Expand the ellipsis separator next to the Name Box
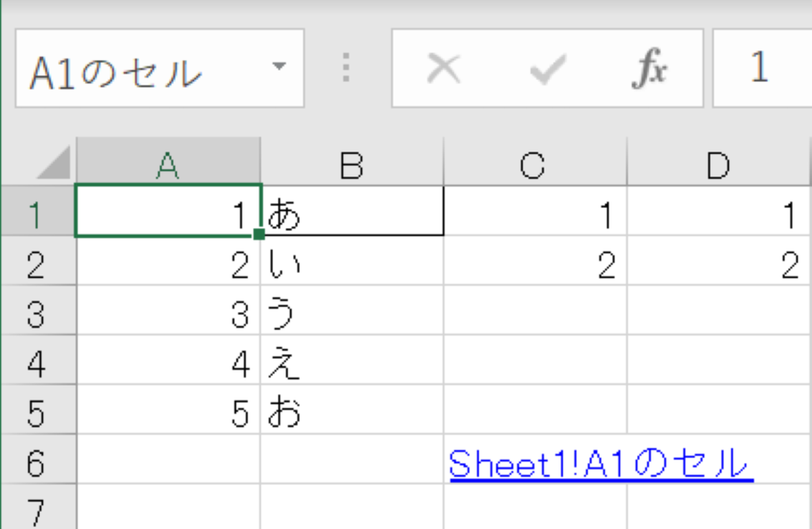Image resolution: width=812 pixels, height=529 pixels. (x=345, y=67)
